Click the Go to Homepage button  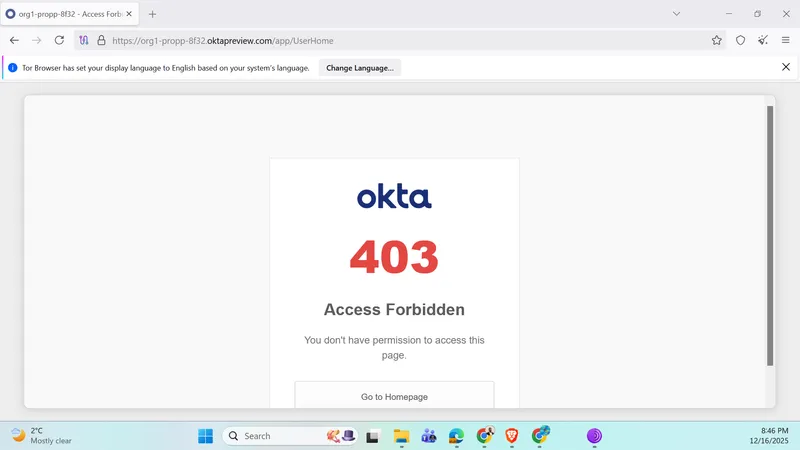click(394, 394)
